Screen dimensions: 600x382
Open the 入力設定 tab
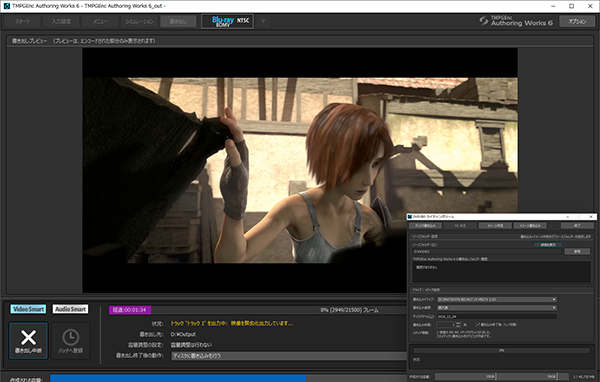[x=61, y=21]
